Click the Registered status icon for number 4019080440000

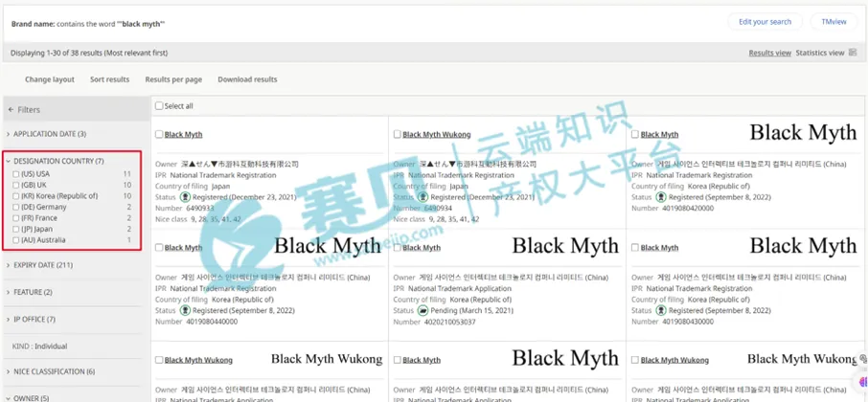click(x=186, y=310)
